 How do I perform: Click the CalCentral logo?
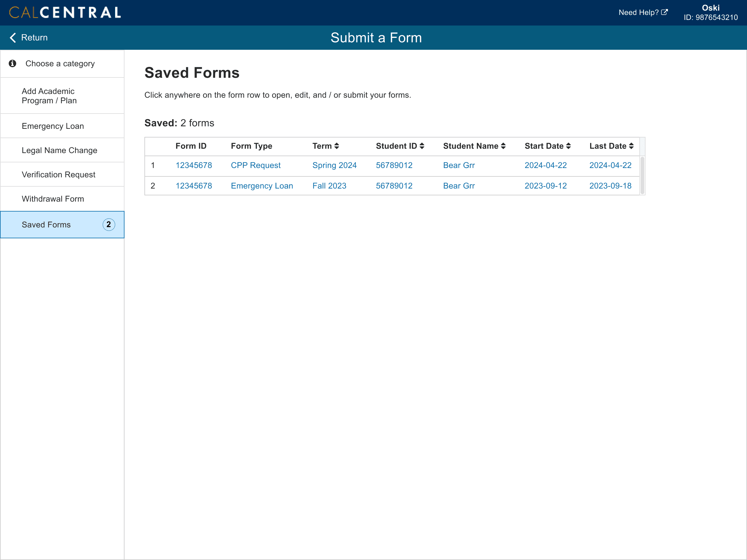click(65, 12)
